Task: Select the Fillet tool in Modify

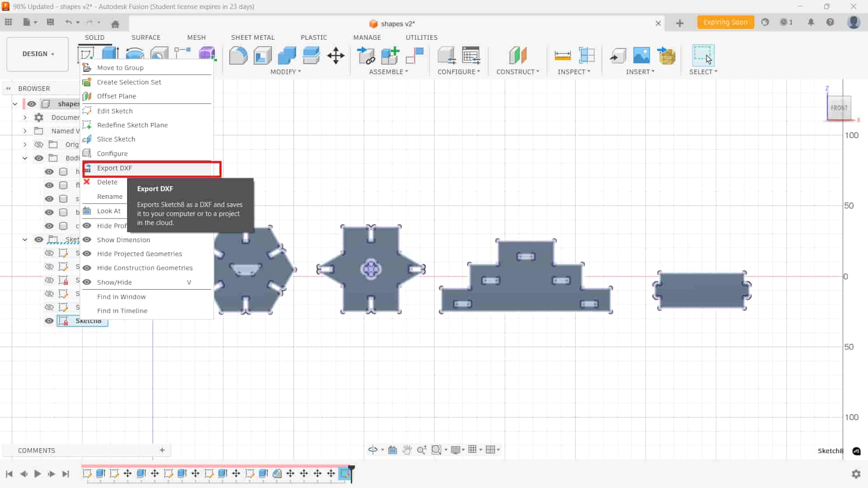Action: [238, 56]
